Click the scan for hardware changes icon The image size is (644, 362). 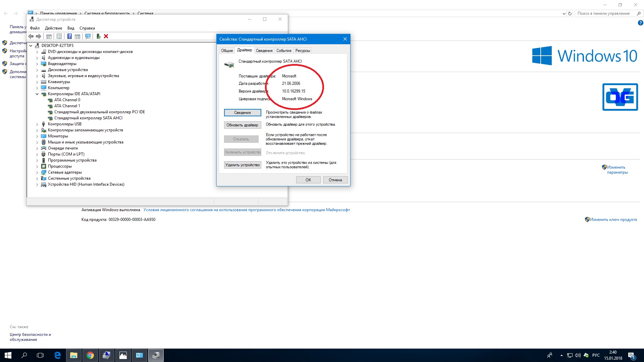[x=88, y=36]
